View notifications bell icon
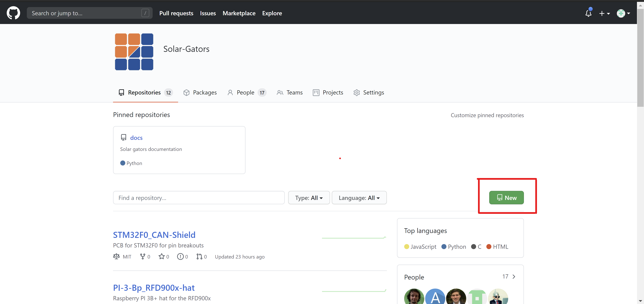The width and height of the screenshot is (644, 304). [x=588, y=13]
